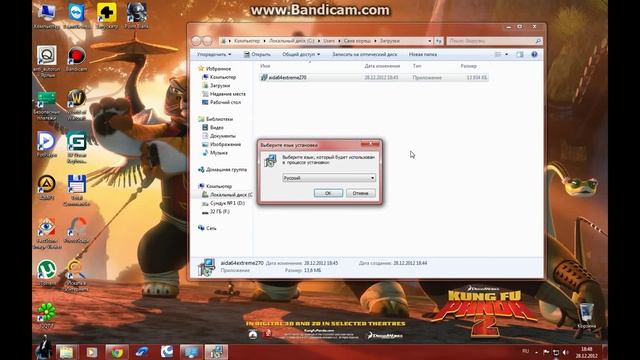640x360 pixels.
Task: Click the installer setup icon in taskbar
Action: 216,352
